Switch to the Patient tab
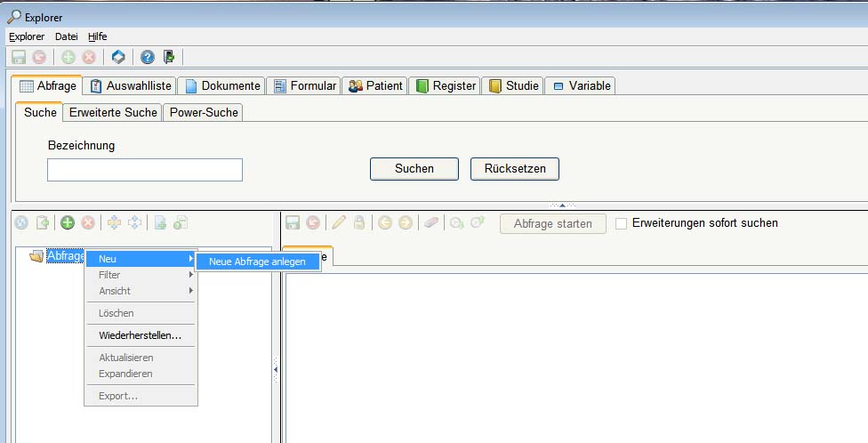This screenshot has width=868, height=443. click(374, 85)
